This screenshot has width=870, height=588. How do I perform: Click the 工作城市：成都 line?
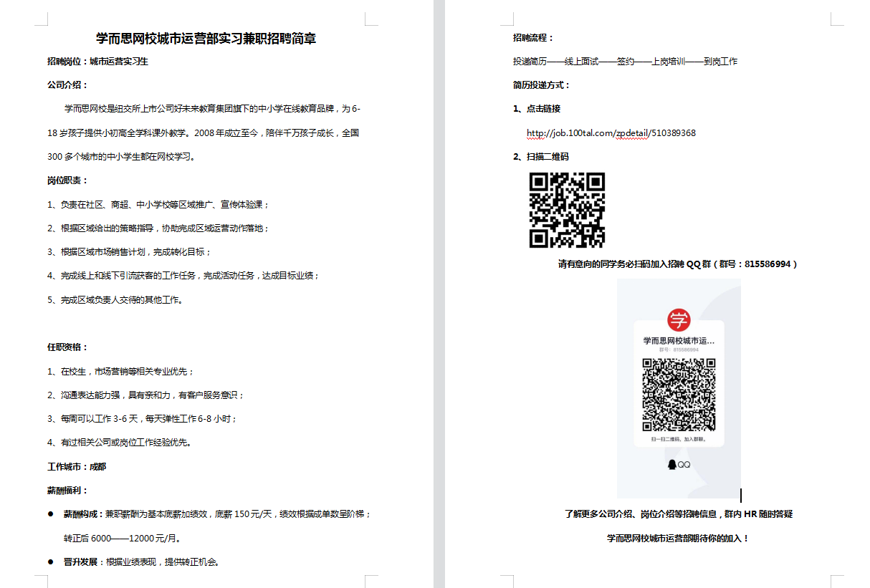click(x=77, y=467)
